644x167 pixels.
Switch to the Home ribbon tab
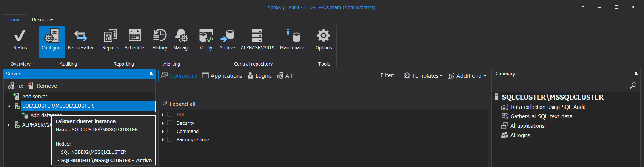[14, 20]
